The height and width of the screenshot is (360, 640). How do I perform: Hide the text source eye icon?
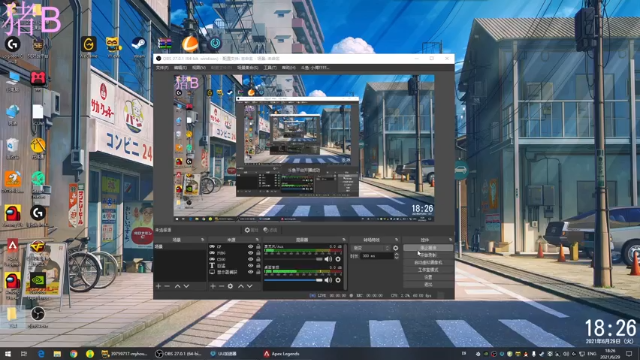click(x=250, y=265)
